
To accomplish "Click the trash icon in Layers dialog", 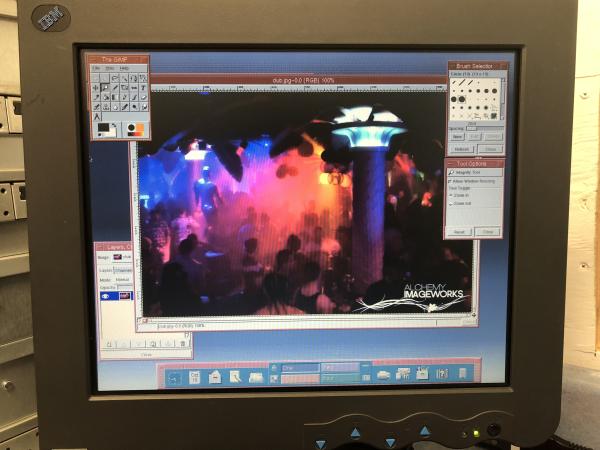I will (x=182, y=343).
